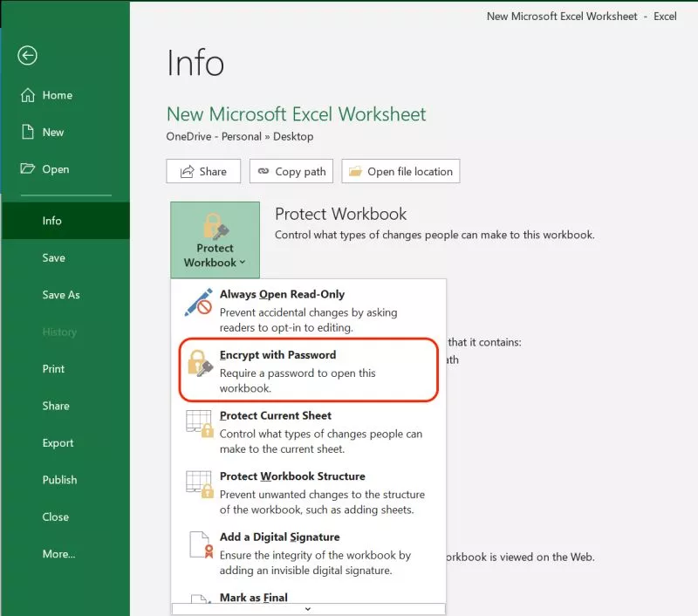Viewport: 698px width, 616px height.
Task: Click the share arrow icon on Share button
Action: click(187, 171)
